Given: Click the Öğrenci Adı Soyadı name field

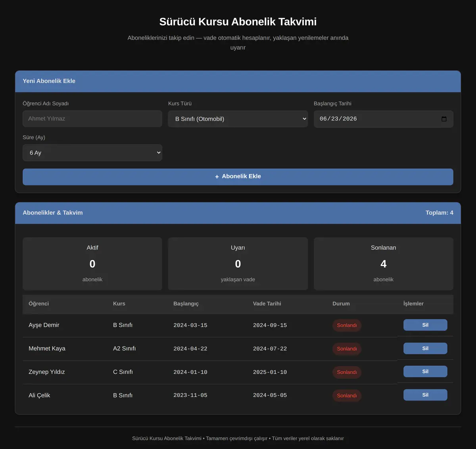Looking at the screenshot, I should pyautogui.click(x=92, y=119).
